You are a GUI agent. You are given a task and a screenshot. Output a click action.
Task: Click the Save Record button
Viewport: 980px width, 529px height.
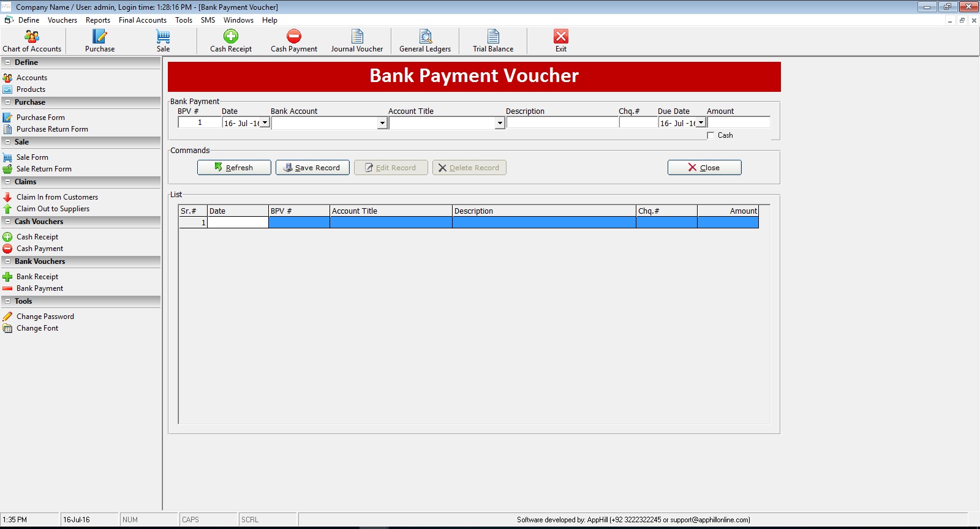click(312, 168)
